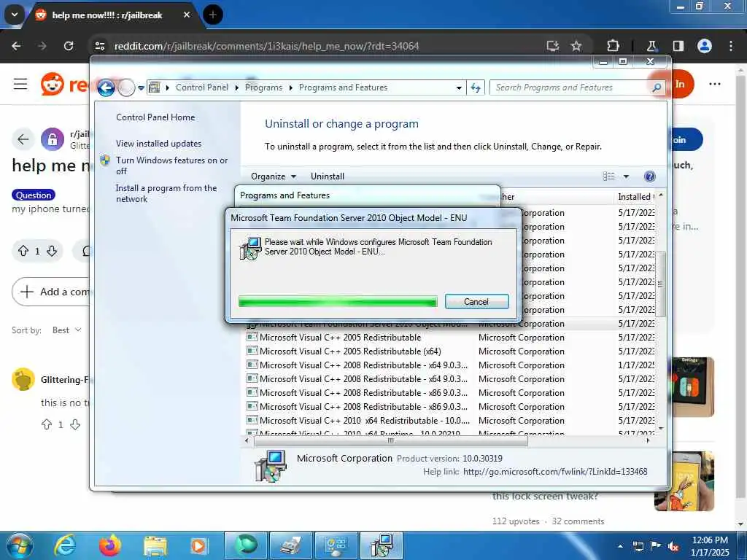
Task: Upvote the Reddit post
Action: (x=23, y=251)
